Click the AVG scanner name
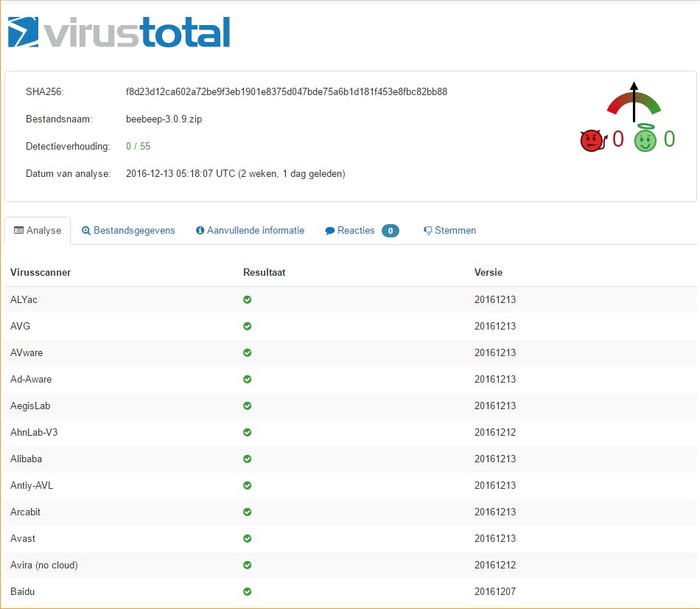The height and width of the screenshot is (609, 700). coord(20,326)
